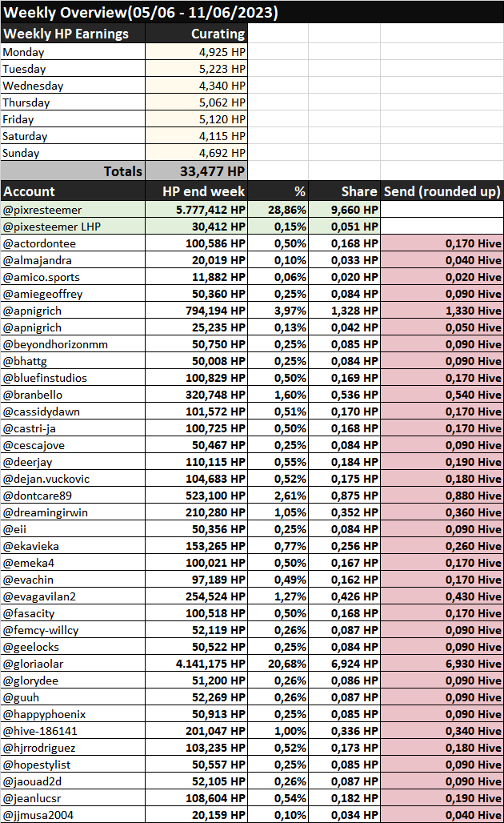The height and width of the screenshot is (823, 504).
Task: Click the @dontcare89 share 0,875 HP
Action: [345, 496]
